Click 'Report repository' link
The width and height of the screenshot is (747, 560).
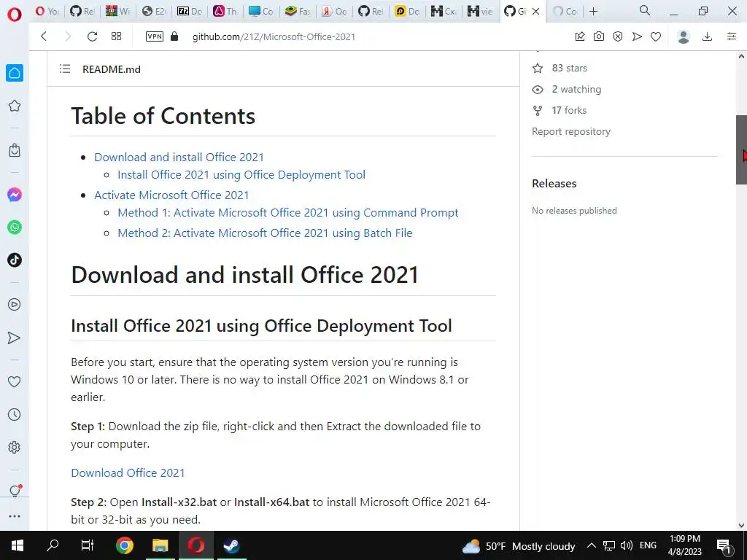tap(571, 131)
